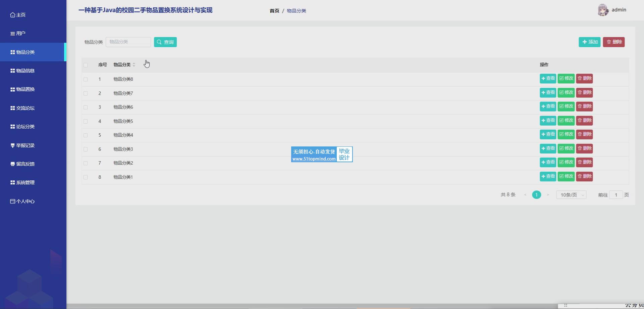
Task: Delete the 物品分类6 row
Action: click(x=584, y=106)
